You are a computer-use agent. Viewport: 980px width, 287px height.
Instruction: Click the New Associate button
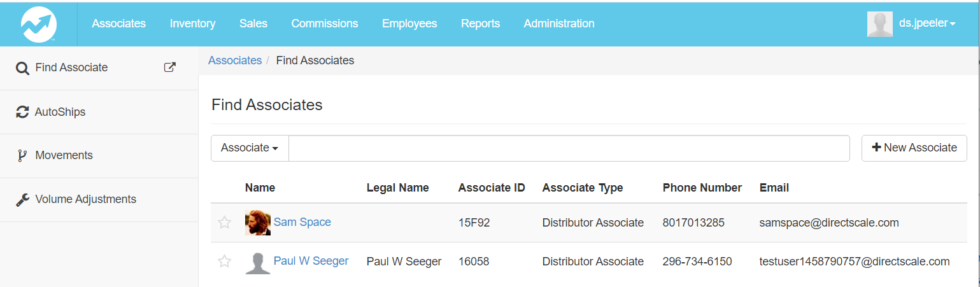(914, 148)
